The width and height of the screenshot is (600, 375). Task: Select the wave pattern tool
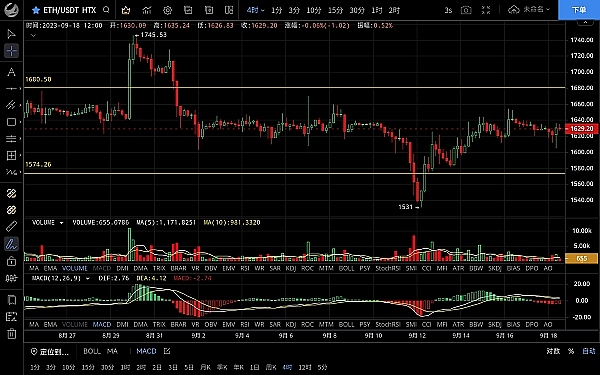click(11, 172)
